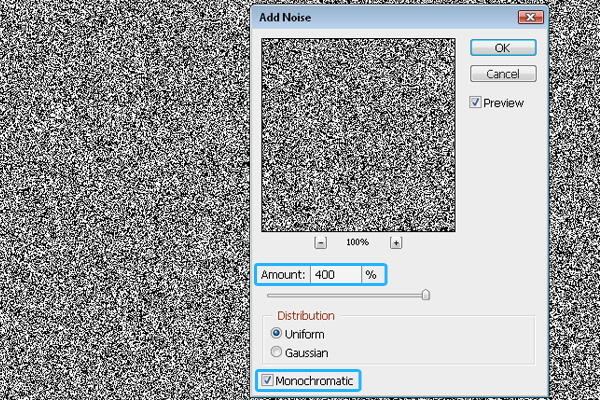The width and height of the screenshot is (600, 400).
Task: Click the percent sign beside Amount field
Action: (x=370, y=274)
